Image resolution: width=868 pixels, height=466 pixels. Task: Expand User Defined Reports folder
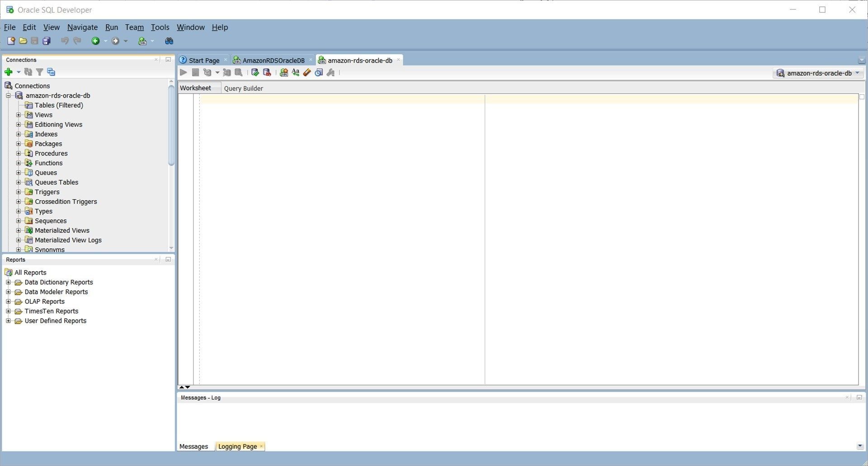[x=8, y=321]
